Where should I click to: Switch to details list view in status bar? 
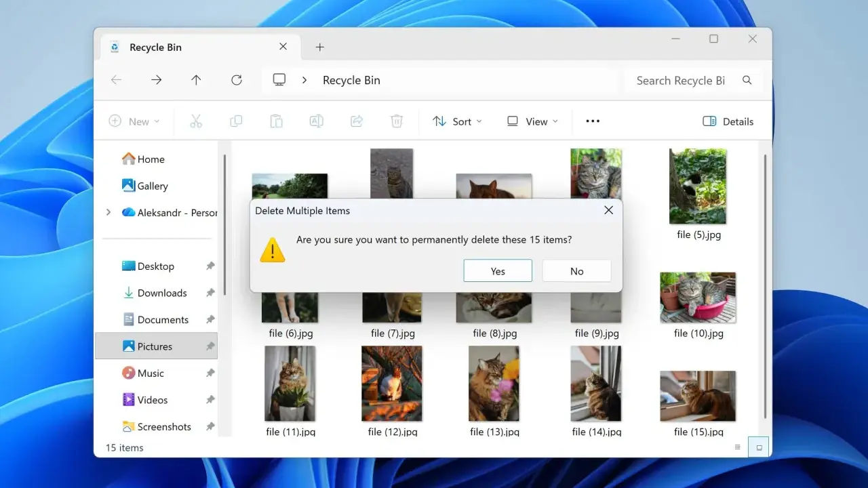pos(738,447)
